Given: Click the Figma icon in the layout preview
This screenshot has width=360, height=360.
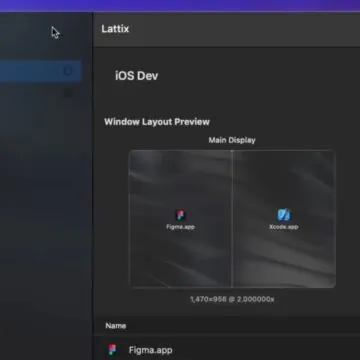Looking at the screenshot, I should coord(180,215).
